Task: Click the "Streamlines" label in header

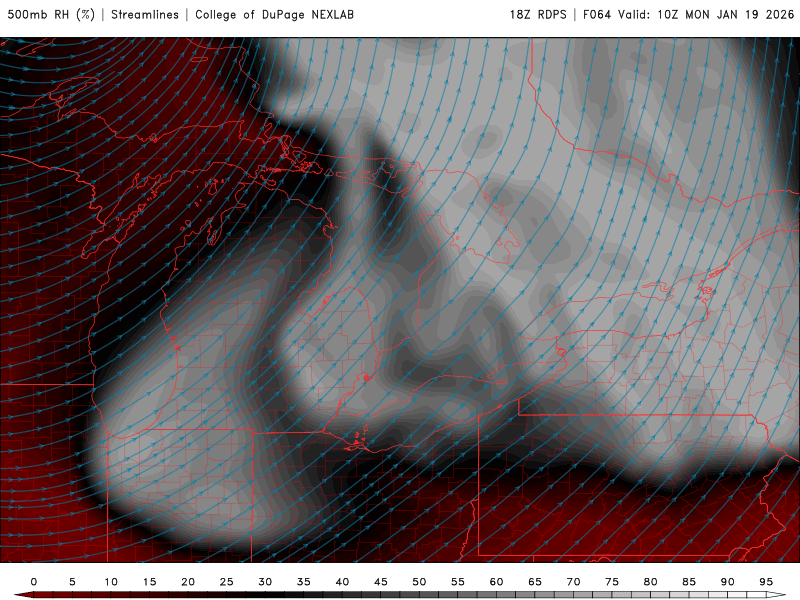Action: coord(145,14)
